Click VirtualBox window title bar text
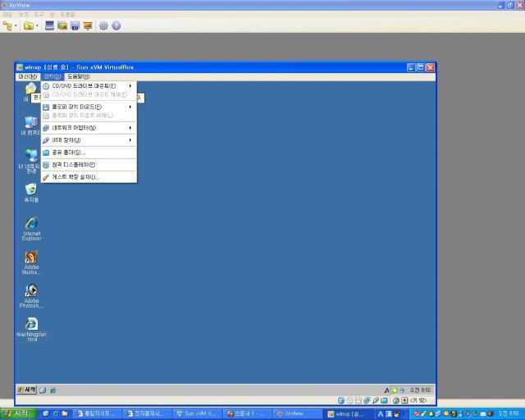Viewport: 525px width, 420px height. [x=79, y=67]
